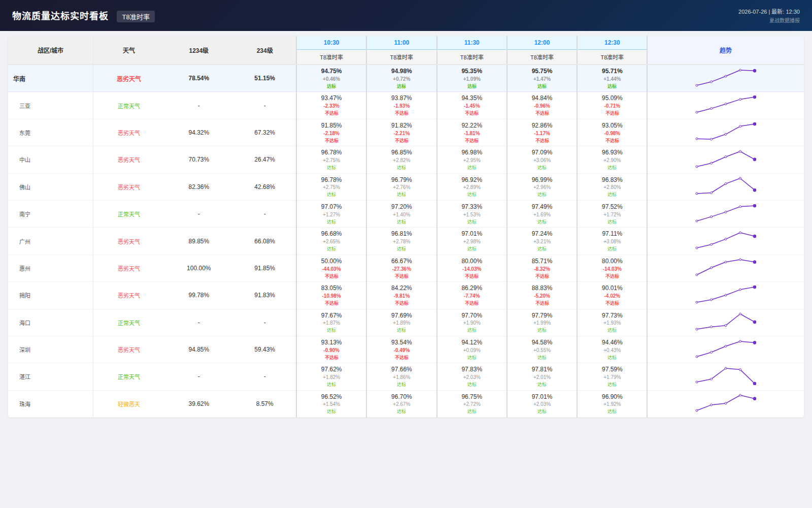Select the 南宁 city row
The height and width of the screenshot is (508, 812).
[x=406, y=214]
